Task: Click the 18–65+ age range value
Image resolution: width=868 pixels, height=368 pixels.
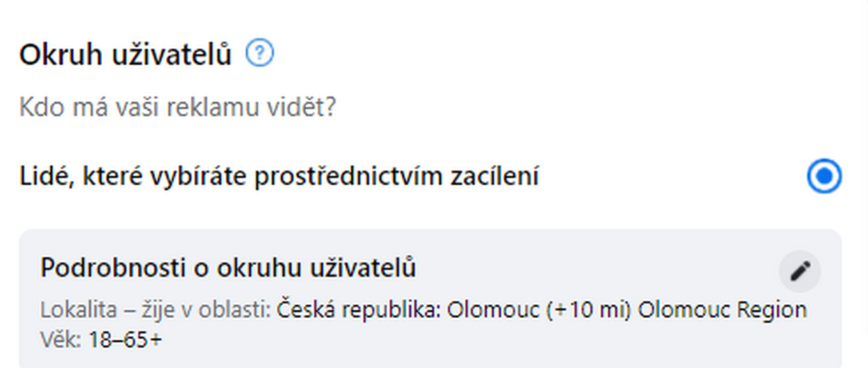Action: pos(125,339)
